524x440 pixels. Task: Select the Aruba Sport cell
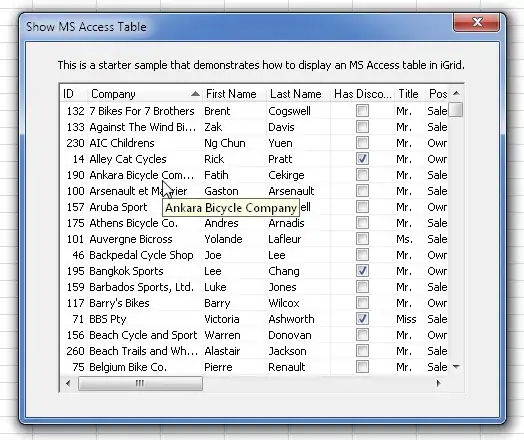click(145, 207)
